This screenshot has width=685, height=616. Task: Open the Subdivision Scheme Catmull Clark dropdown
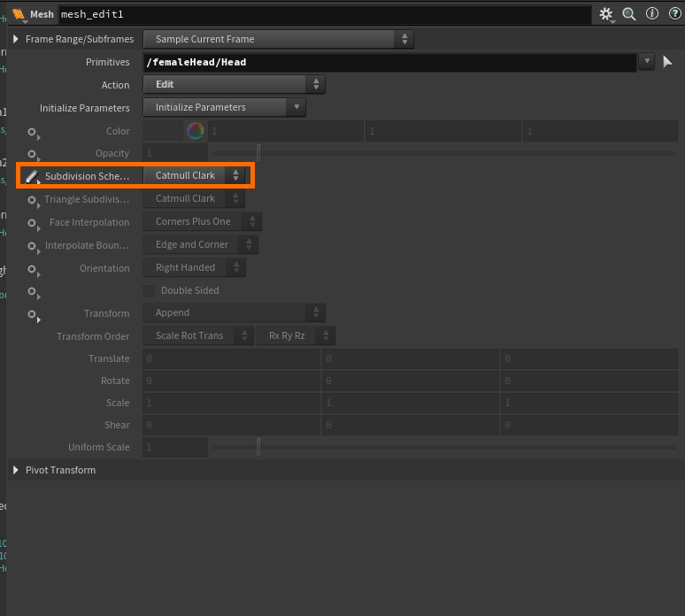click(x=194, y=175)
